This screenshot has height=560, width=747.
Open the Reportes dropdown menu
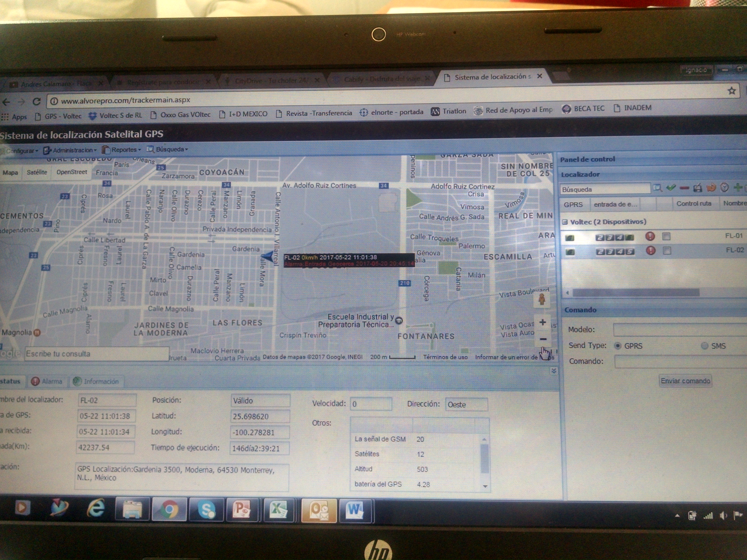pyautogui.click(x=124, y=149)
